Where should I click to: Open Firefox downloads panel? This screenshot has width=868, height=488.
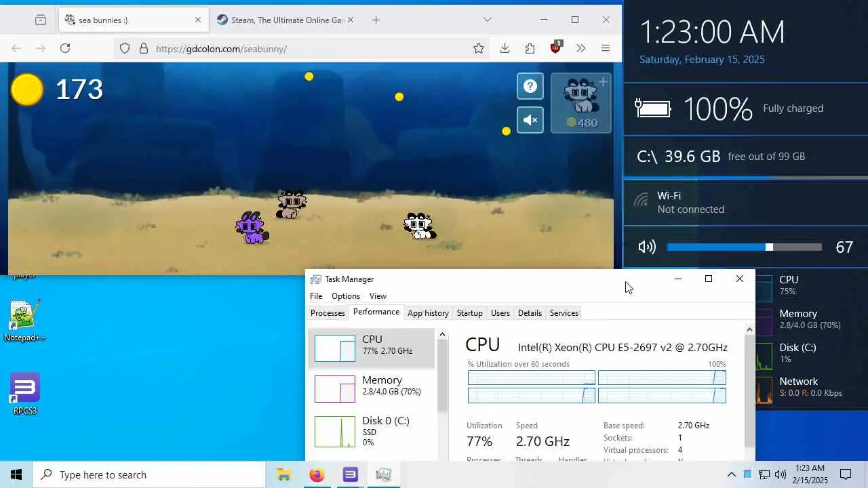pos(505,48)
